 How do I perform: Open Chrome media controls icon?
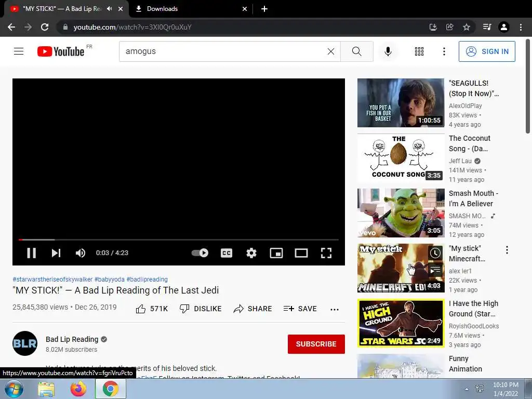tap(487, 27)
